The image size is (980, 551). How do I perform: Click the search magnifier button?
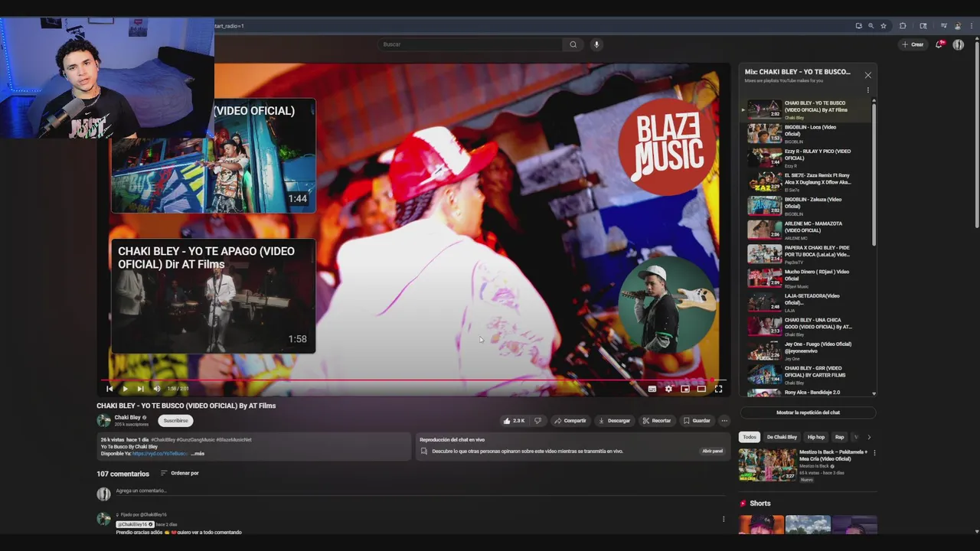point(573,44)
